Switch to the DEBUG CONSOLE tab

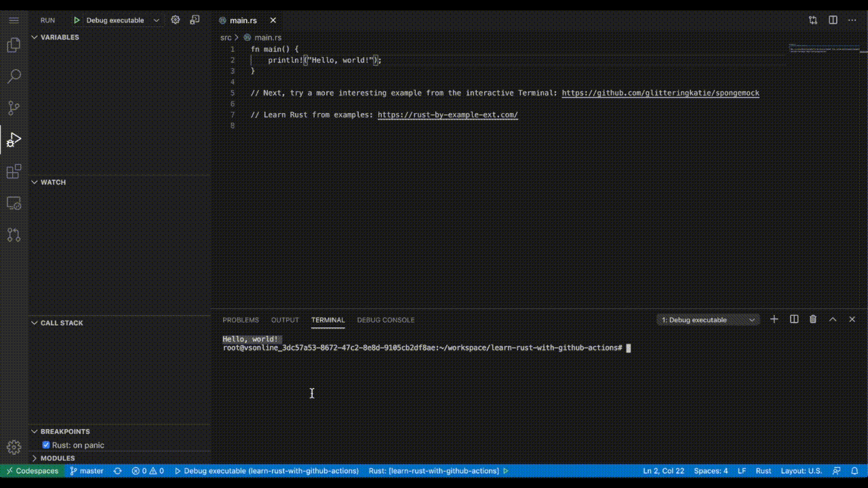click(386, 320)
